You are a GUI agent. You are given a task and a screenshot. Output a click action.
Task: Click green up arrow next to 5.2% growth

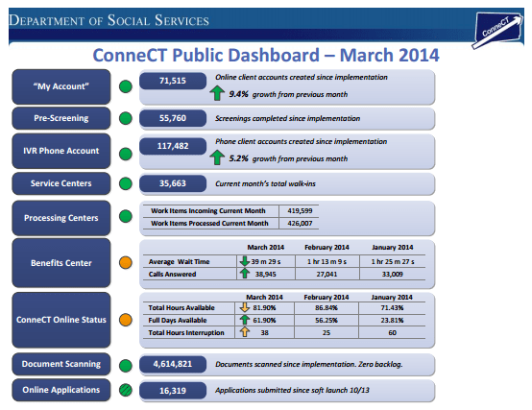[217, 157]
